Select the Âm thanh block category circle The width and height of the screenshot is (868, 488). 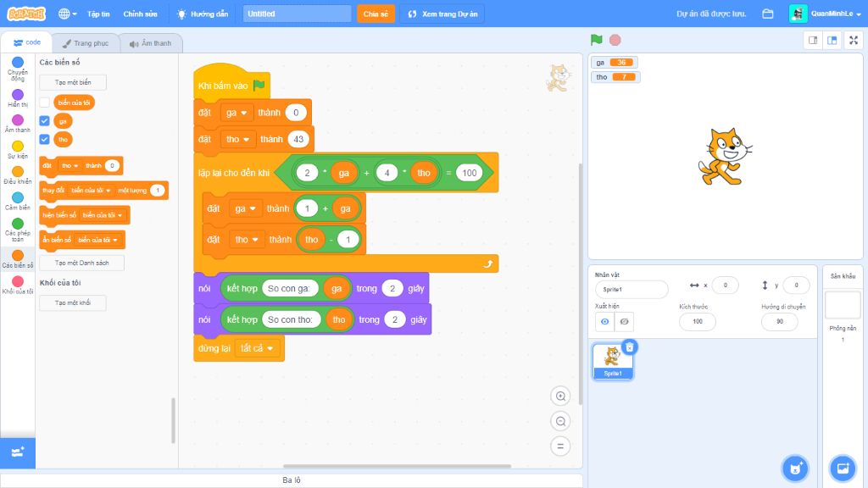click(18, 120)
